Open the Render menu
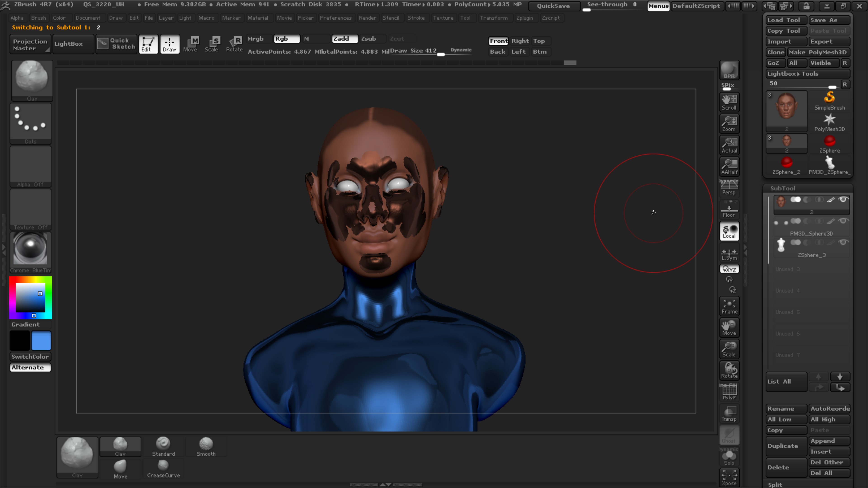 (x=367, y=18)
